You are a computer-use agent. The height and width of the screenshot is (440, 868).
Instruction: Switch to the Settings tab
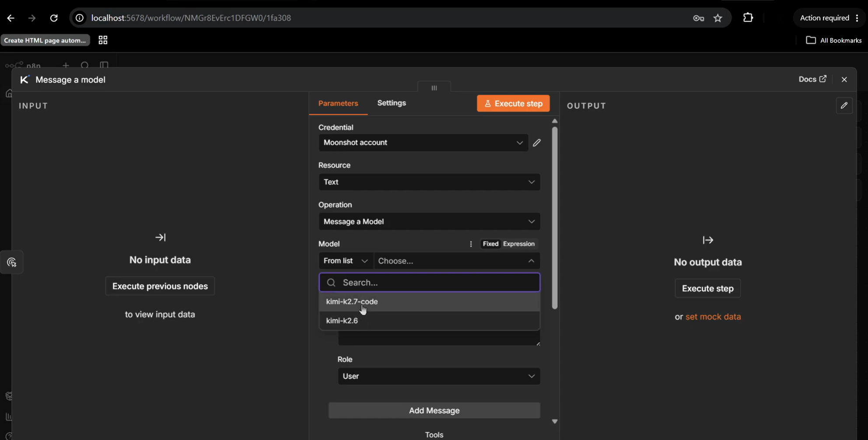coord(392,103)
